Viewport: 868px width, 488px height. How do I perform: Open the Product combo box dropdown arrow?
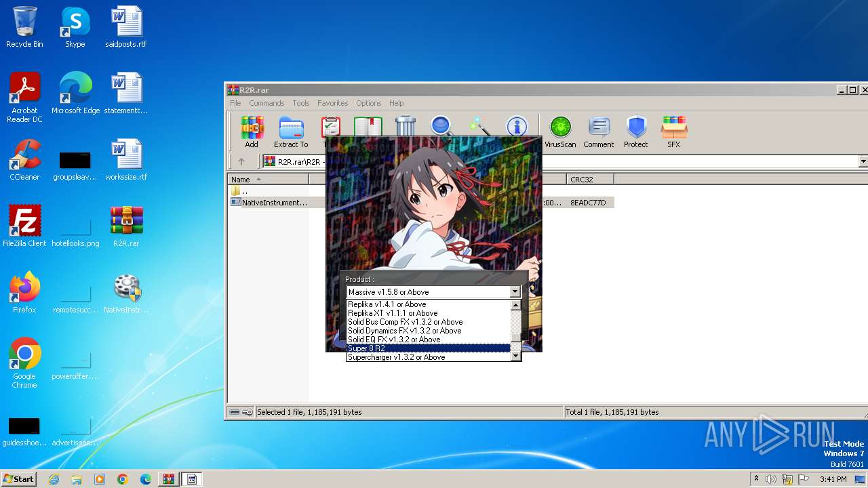click(x=515, y=292)
